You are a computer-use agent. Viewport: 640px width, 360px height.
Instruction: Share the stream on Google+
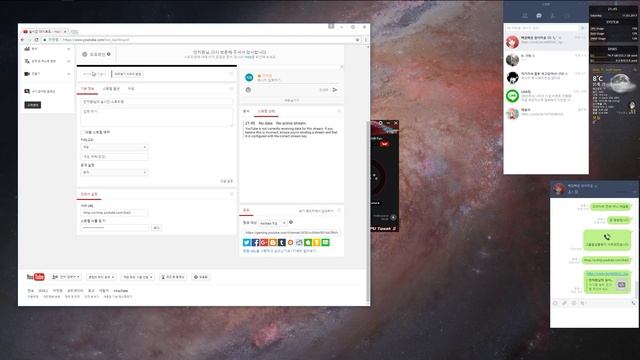pos(264,242)
